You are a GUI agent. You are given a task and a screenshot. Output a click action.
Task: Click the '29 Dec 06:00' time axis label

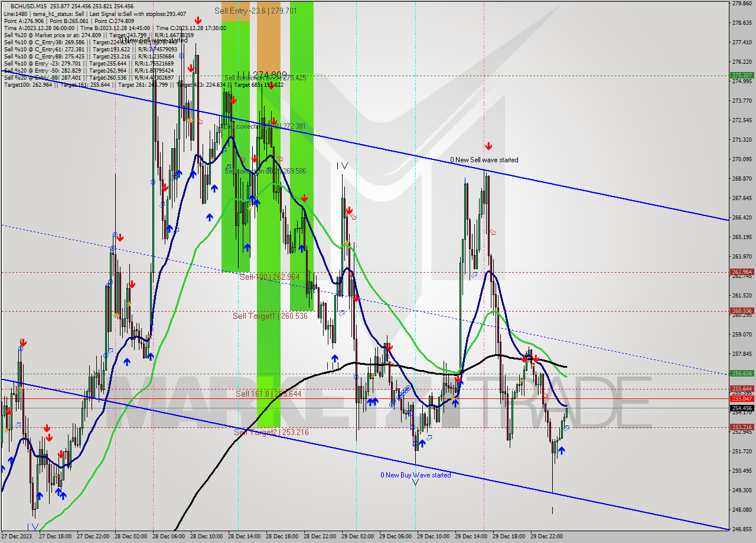click(x=395, y=537)
